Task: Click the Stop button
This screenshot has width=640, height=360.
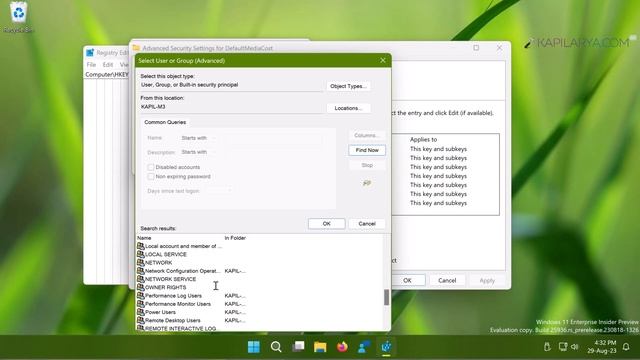Action: 367,165
